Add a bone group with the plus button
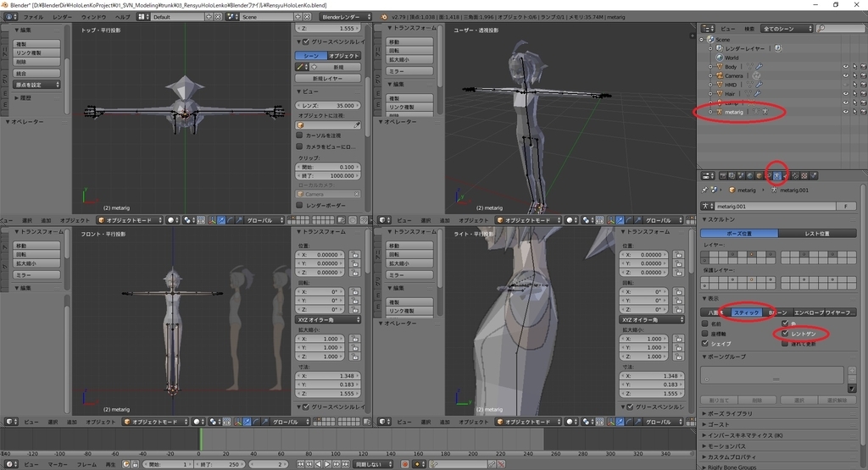This screenshot has width=868, height=470. (x=852, y=370)
